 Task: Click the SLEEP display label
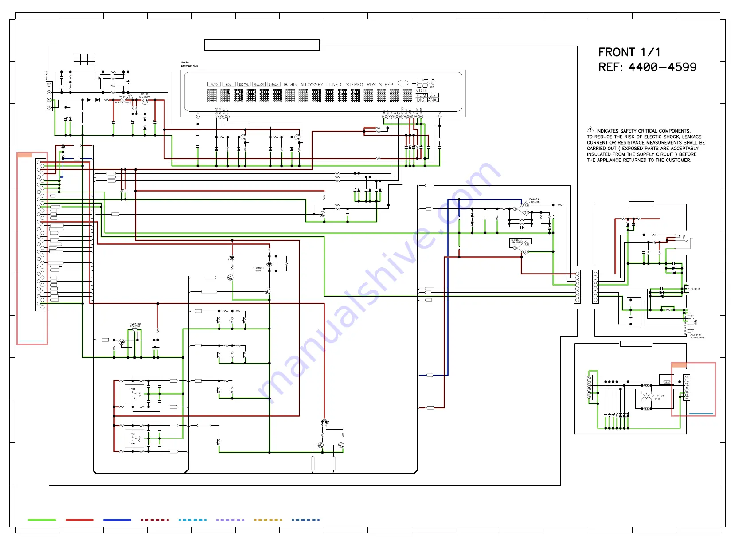[386, 84]
